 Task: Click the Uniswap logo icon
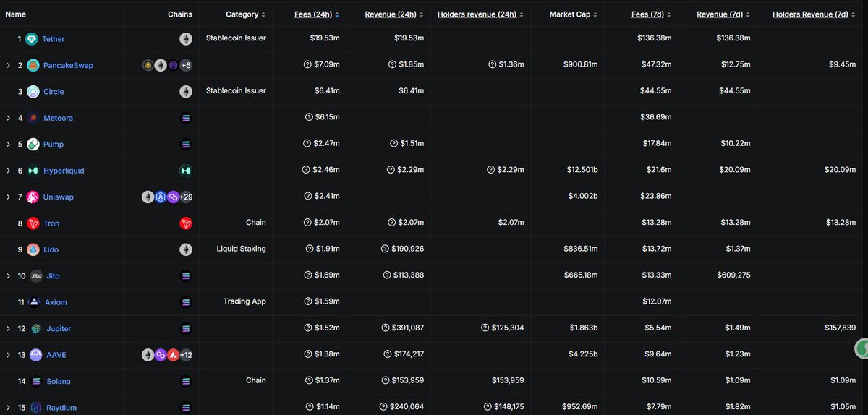(x=33, y=197)
